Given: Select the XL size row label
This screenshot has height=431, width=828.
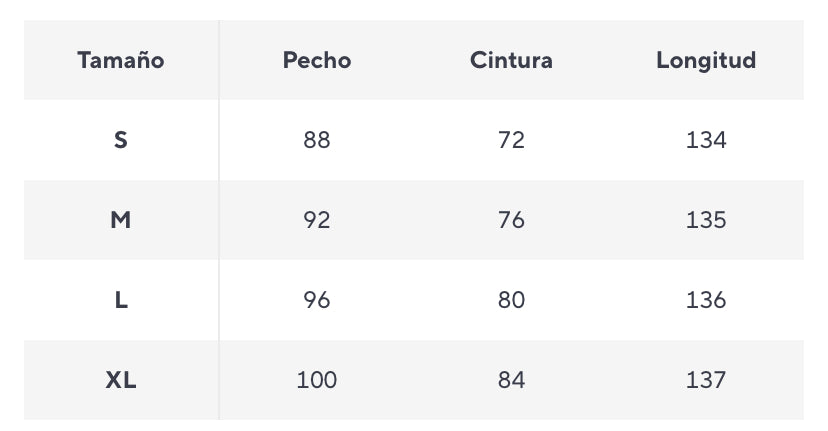Looking at the screenshot, I should 121,380.
